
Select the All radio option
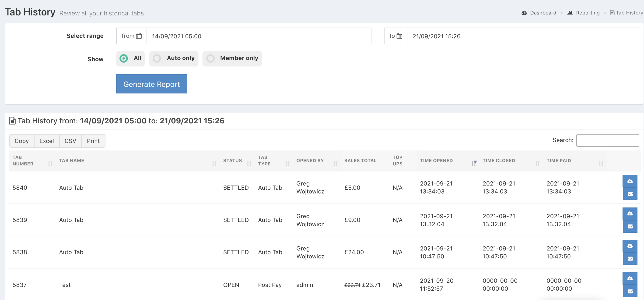[x=124, y=58]
